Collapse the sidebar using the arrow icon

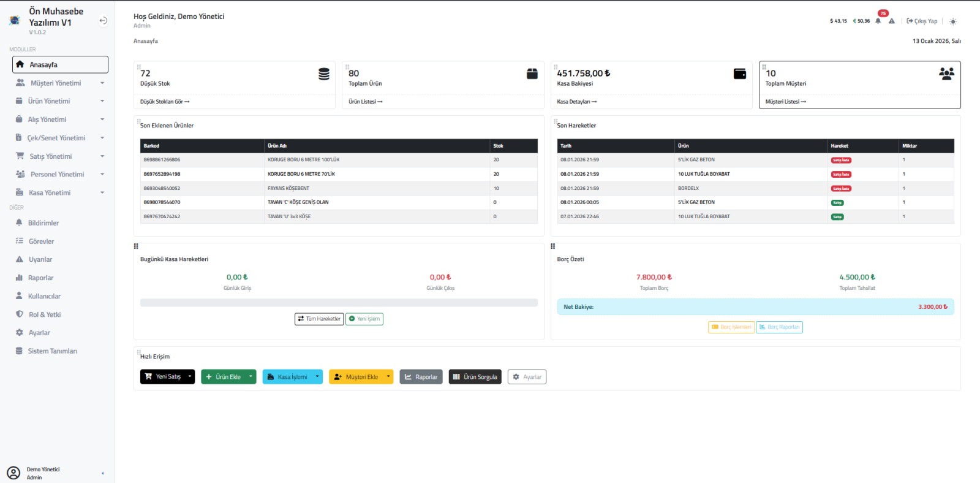coord(103,21)
